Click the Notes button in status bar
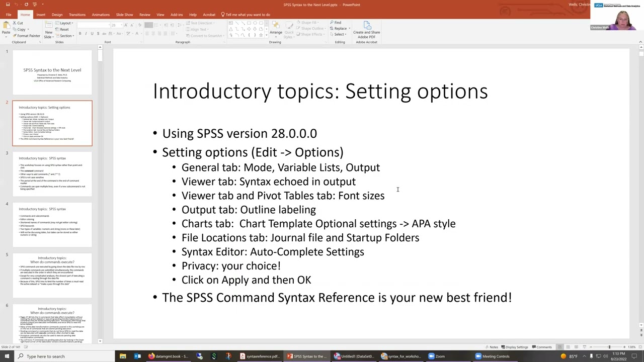The height and width of the screenshot is (362, 644). [491, 347]
